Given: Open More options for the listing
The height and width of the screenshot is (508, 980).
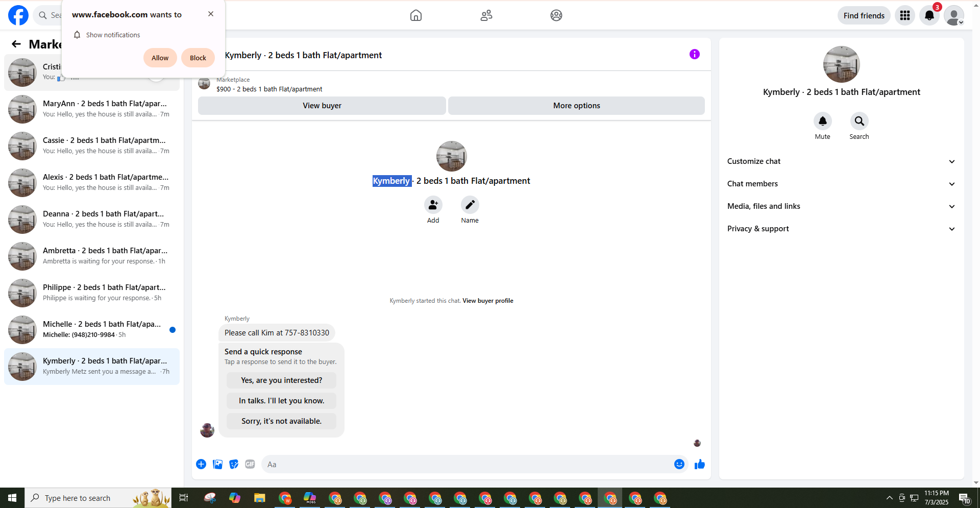Looking at the screenshot, I should point(577,106).
